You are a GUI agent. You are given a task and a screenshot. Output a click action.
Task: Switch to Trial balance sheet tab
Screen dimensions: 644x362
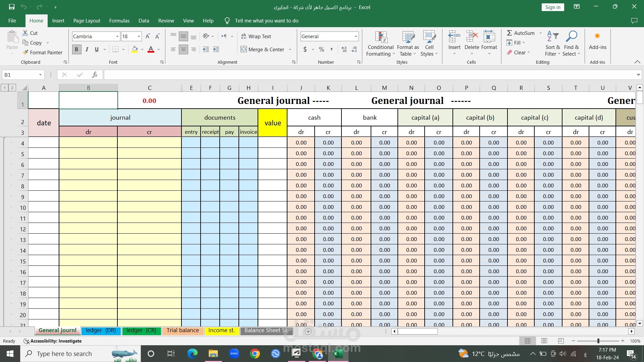click(182, 330)
